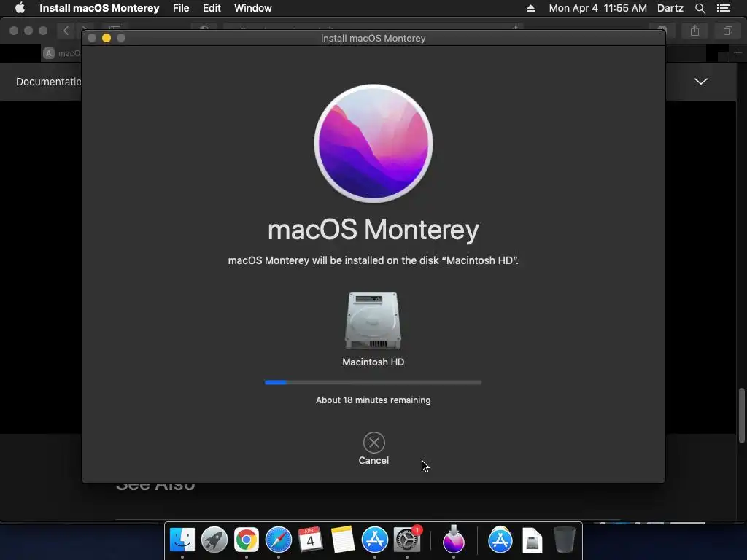
Task: Open the Dartz user menu
Action: click(x=670, y=8)
